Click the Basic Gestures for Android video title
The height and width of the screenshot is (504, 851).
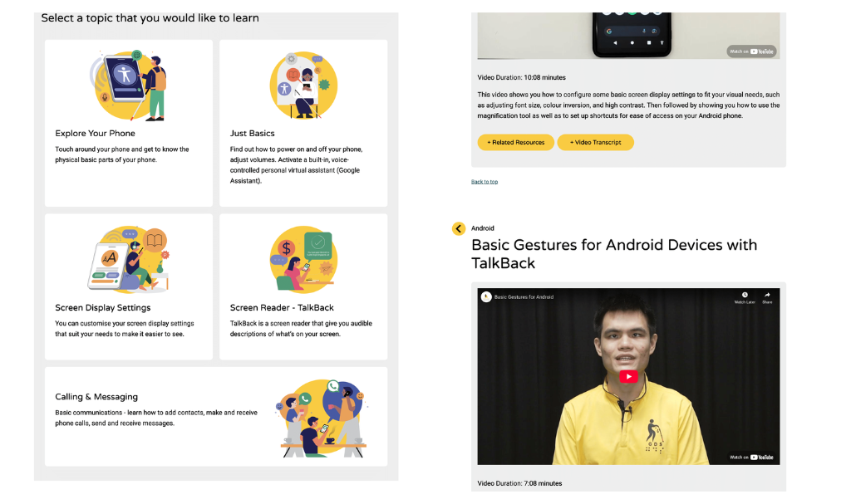(524, 296)
